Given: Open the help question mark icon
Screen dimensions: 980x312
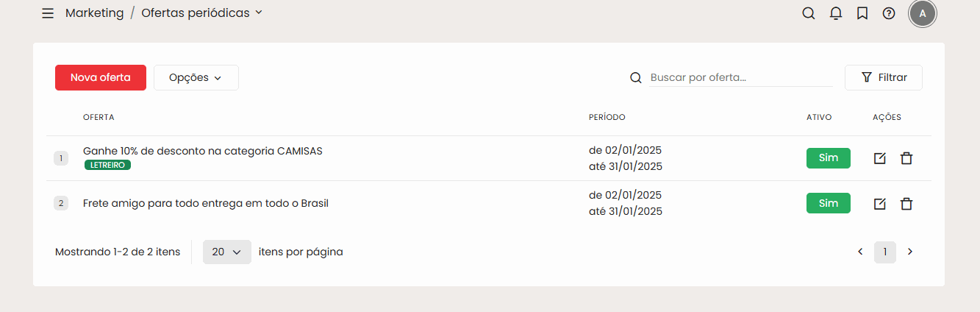Looking at the screenshot, I should 889,13.
